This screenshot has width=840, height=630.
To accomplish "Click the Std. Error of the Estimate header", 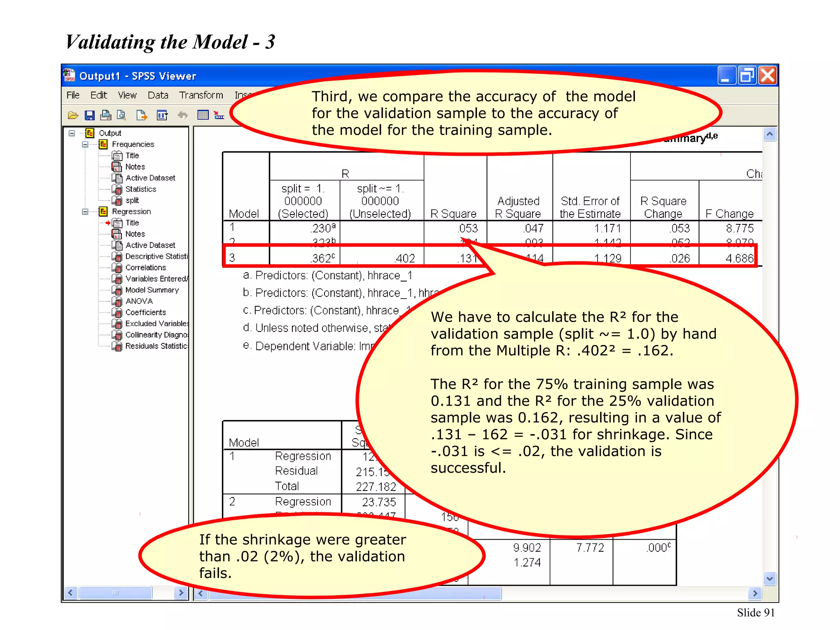I will point(590,207).
